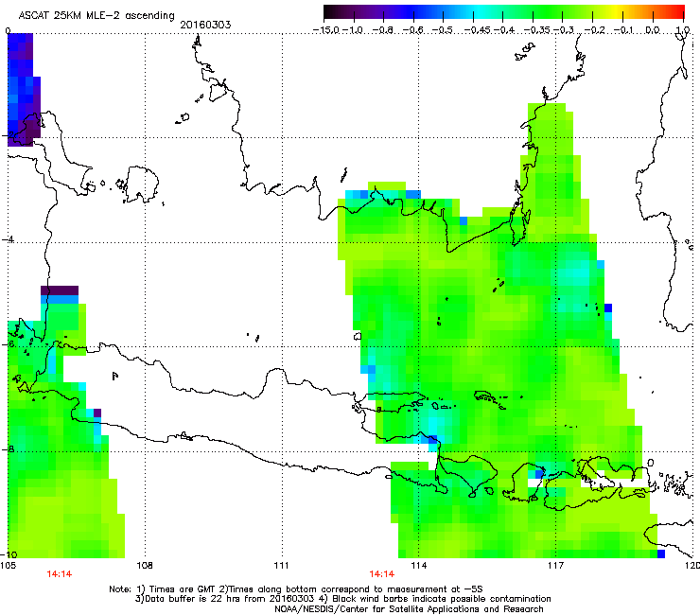Click the "-6" latitude axis label
This screenshot has height=615, width=700.
coord(9,344)
